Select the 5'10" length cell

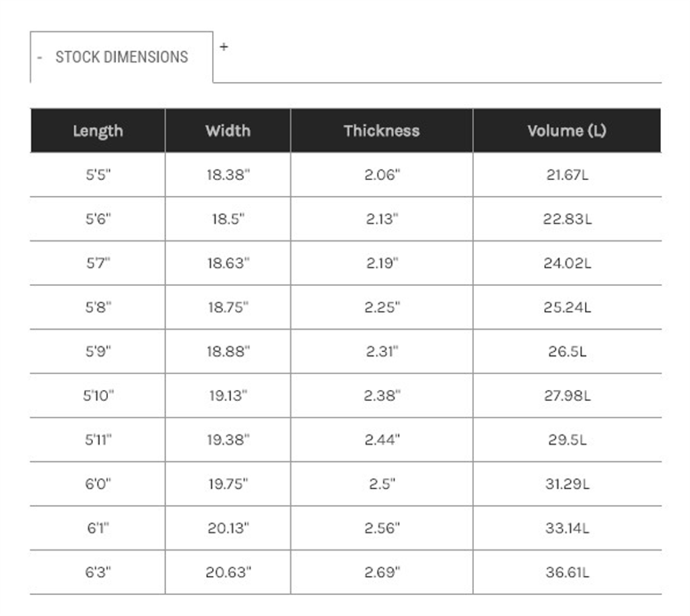pos(98,396)
